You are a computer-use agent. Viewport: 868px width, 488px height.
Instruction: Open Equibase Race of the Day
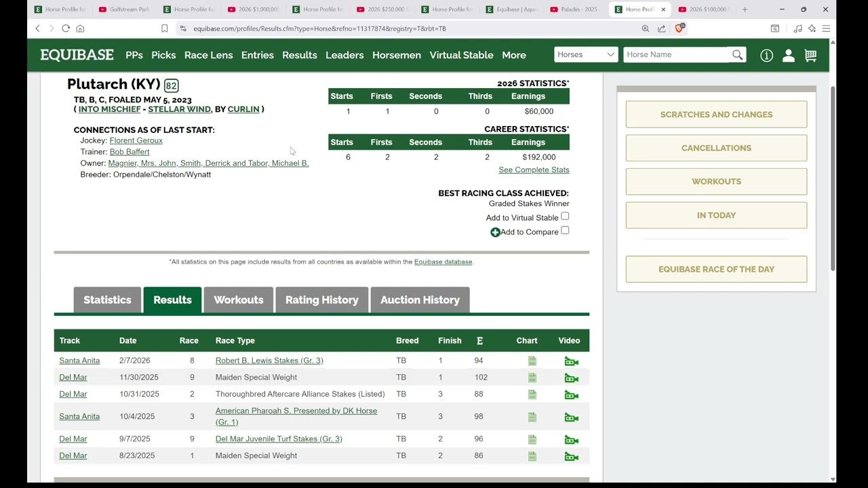click(716, 269)
